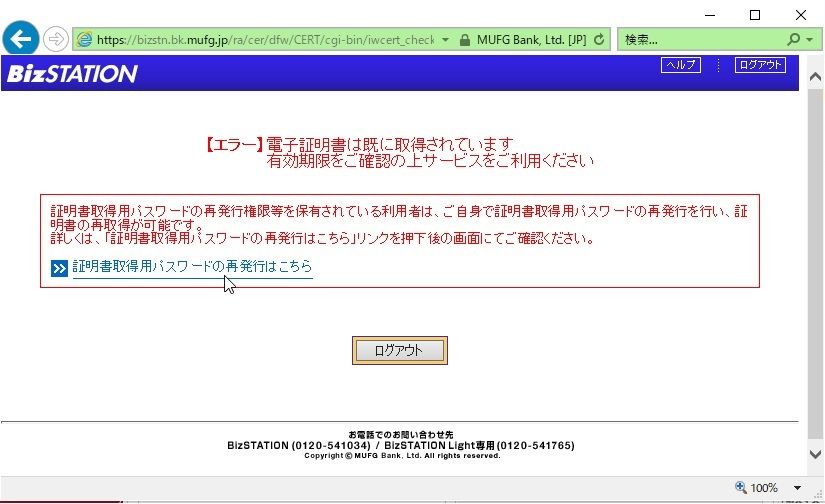Click the scrollbar down arrow

[815, 454]
